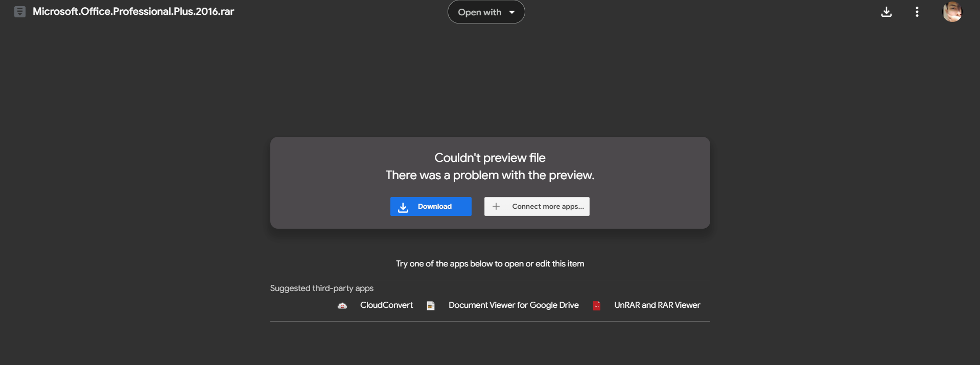
Task: Click the Try one of the apps below text
Action: point(489,263)
